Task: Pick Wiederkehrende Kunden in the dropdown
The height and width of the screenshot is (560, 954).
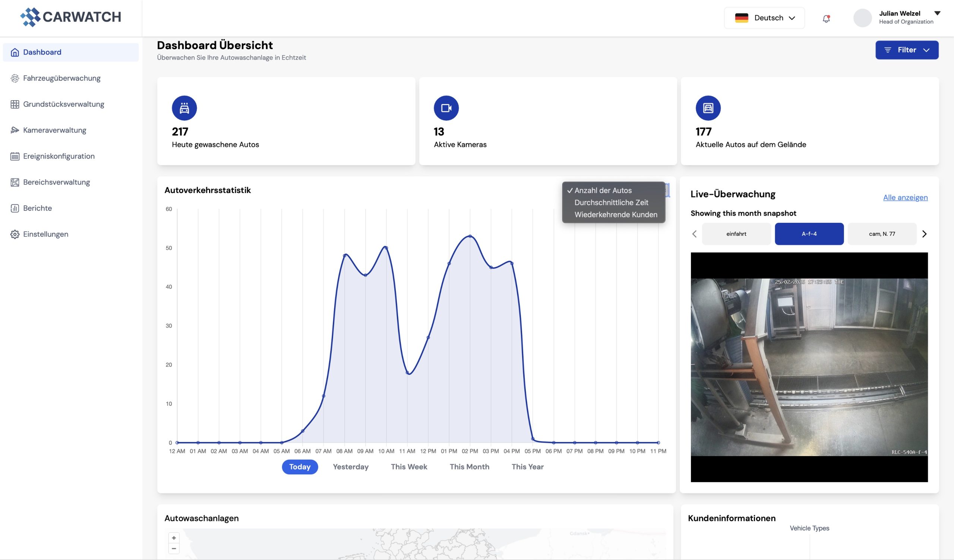Action: [616, 215]
